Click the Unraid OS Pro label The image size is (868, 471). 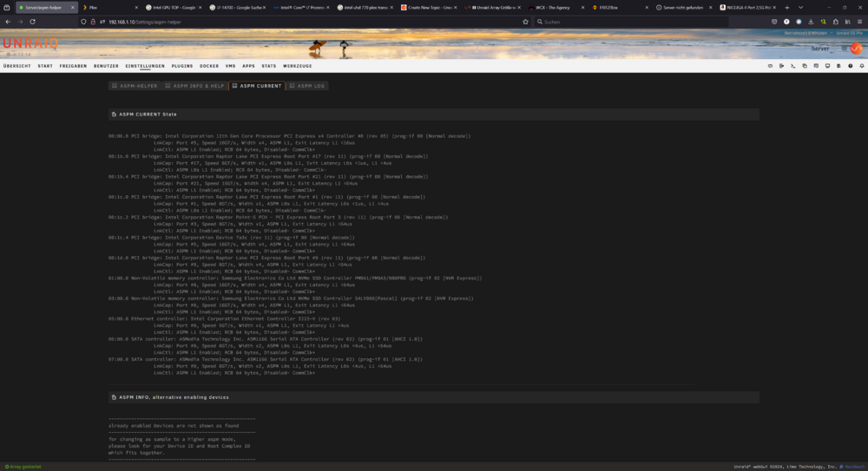(849, 33)
